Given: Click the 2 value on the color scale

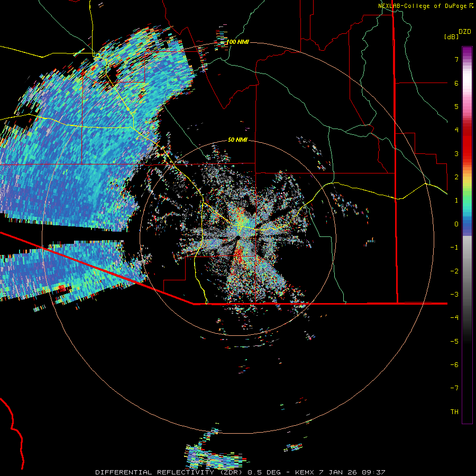Looking at the screenshot, I should (x=456, y=177).
